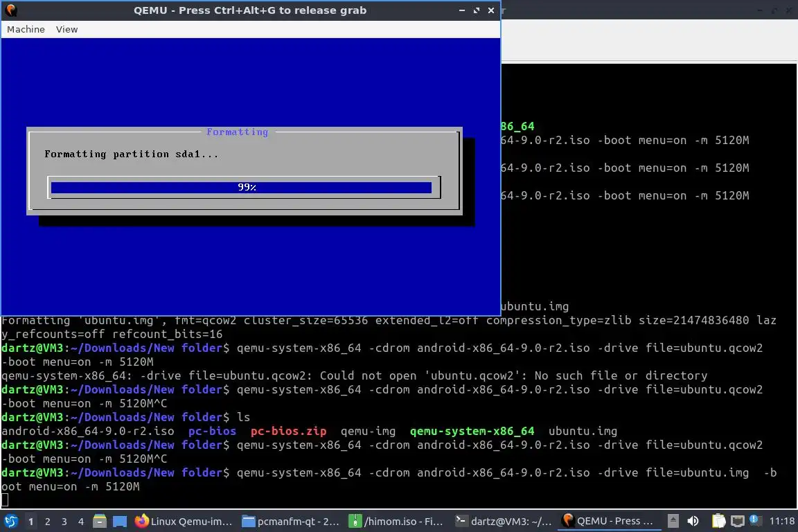Click the 'Formatting partition sda1...' text
798x532 pixels.
pos(132,154)
